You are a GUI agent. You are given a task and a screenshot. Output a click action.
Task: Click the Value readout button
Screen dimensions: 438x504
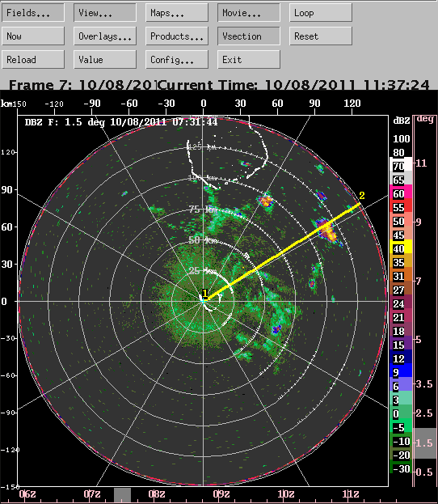click(x=105, y=60)
